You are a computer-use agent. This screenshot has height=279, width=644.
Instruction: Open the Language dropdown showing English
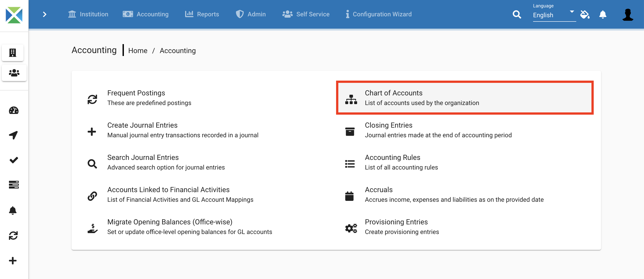(554, 15)
